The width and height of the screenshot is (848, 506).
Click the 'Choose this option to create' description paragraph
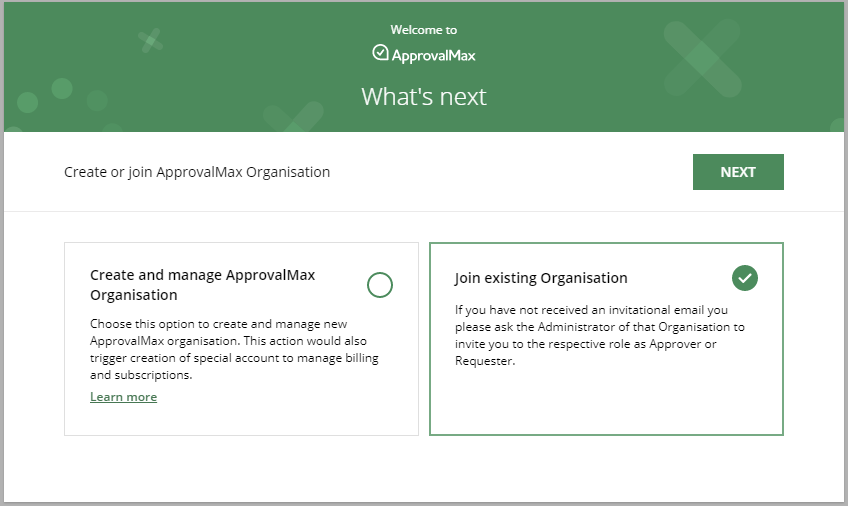(234, 349)
